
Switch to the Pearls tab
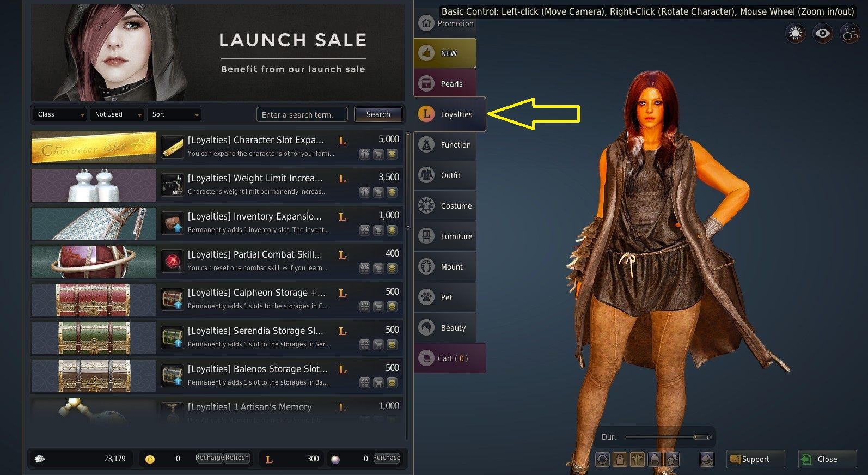(445, 83)
